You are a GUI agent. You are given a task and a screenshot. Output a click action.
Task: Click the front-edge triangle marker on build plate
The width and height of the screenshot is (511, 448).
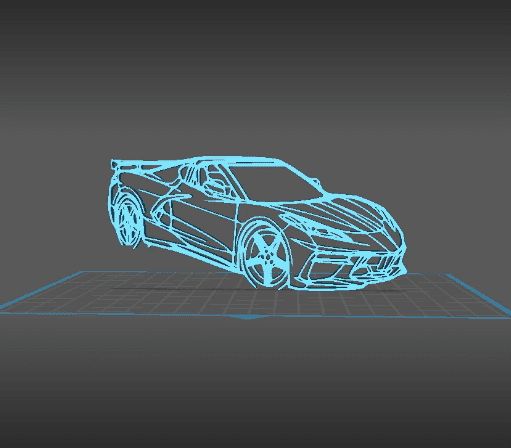tap(248, 317)
